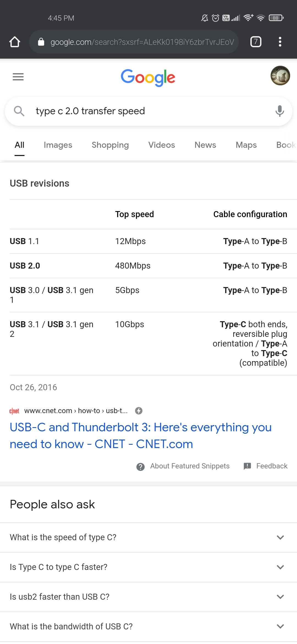Tap the search query text field
297x644 pixels.
148,111
